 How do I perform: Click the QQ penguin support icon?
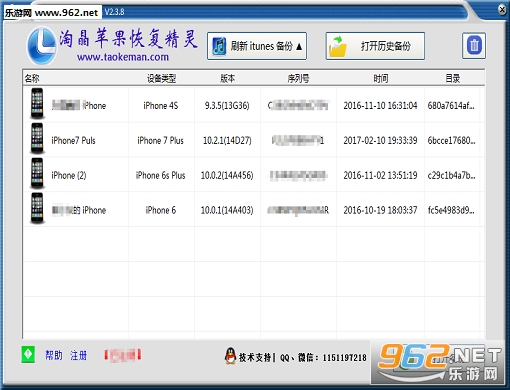click(230, 356)
